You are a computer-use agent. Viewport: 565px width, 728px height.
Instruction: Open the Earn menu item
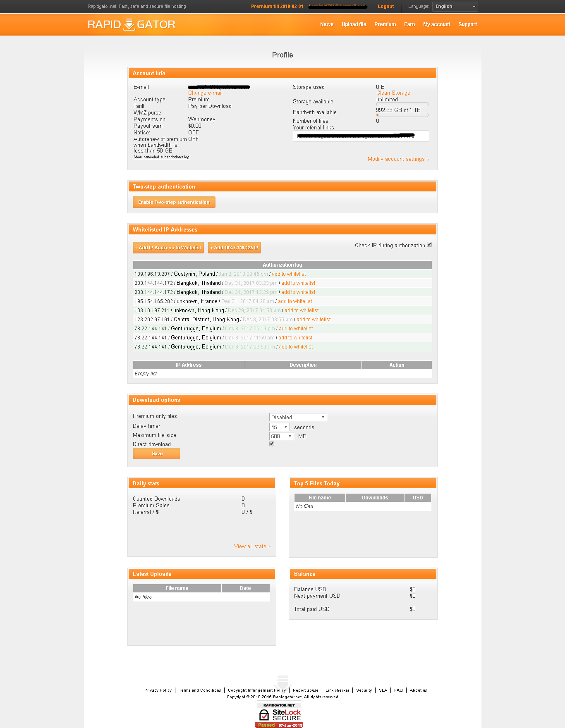[x=409, y=24]
